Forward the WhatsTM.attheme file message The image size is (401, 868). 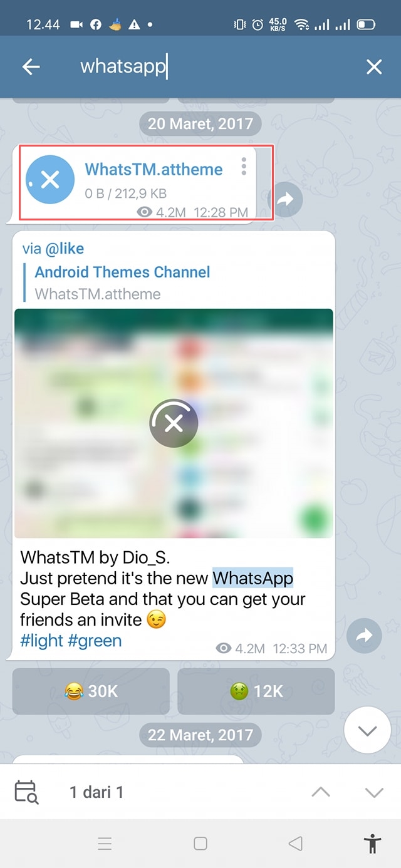pyautogui.click(x=286, y=199)
